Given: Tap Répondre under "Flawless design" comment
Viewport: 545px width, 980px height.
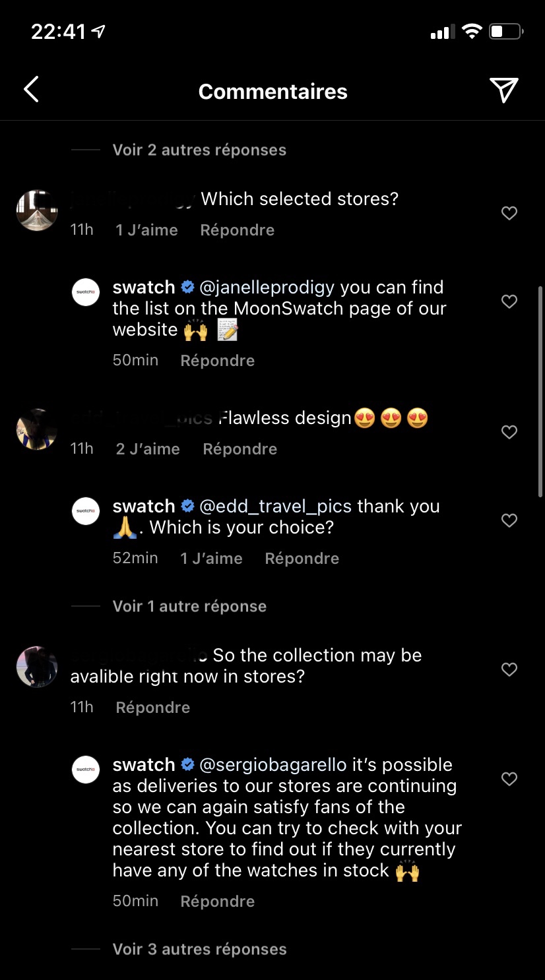Looking at the screenshot, I should 240,449.
